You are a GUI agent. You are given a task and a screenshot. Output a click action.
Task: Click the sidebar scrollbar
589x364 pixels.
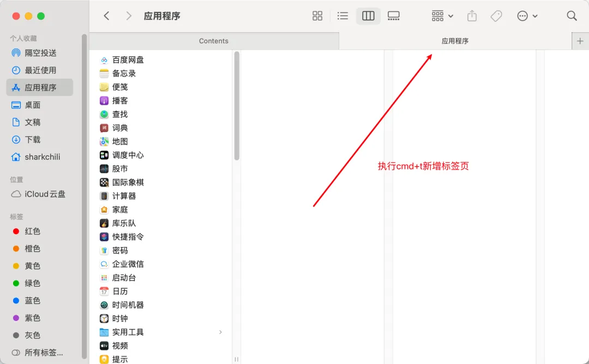click(x=84, y=196)
